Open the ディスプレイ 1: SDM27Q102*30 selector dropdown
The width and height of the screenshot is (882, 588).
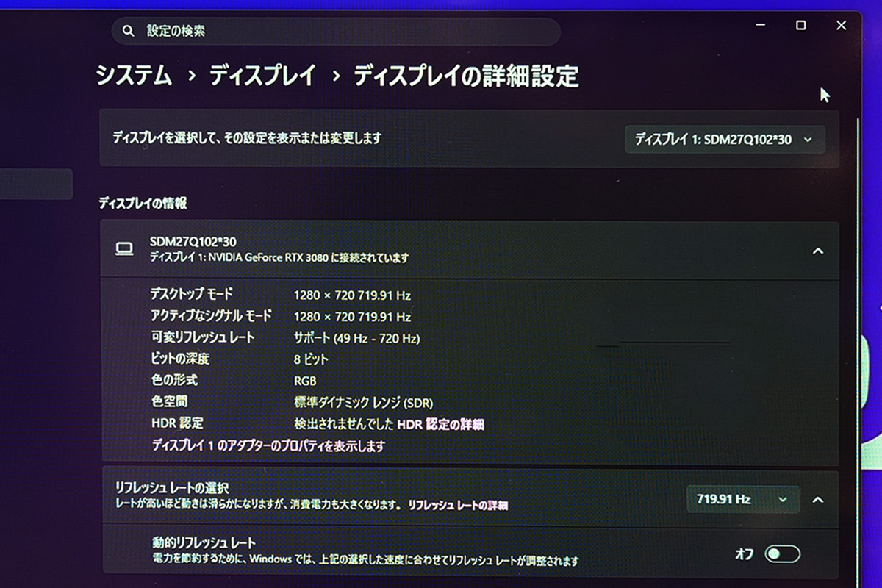[x=724, y=140]
